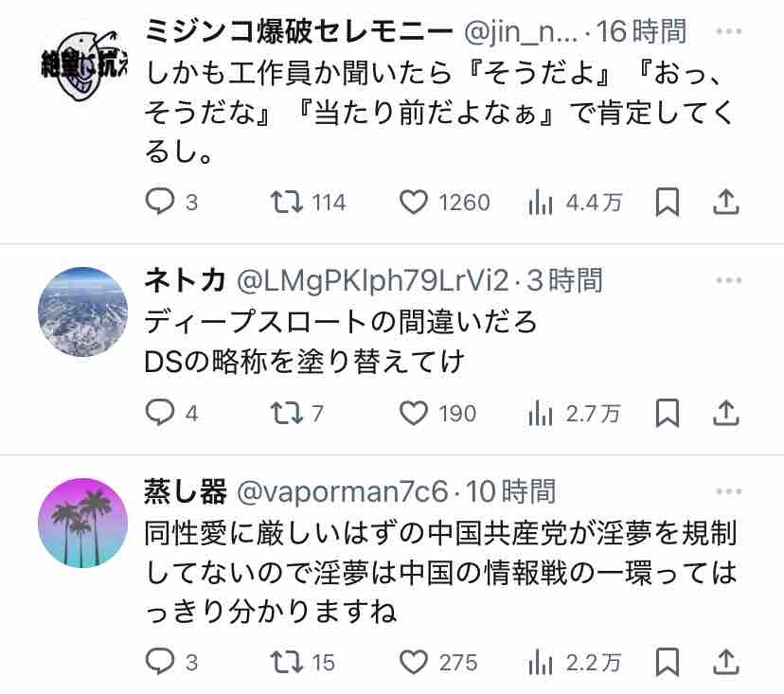784x694 pixels.
Task: Open more options for ミジンコ爆破セレモニー's tweet
Action: coord(728,31)
